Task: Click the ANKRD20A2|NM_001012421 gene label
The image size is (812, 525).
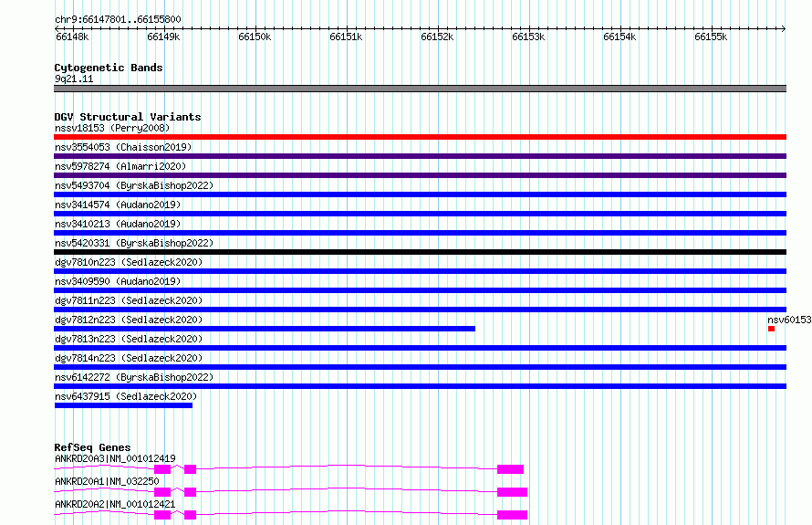Action: (115, 504)
